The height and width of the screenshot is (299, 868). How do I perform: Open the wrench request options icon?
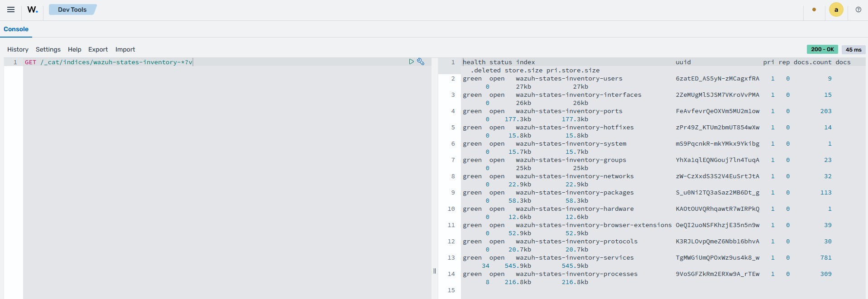pyautogui.click(x=421, y=62)
